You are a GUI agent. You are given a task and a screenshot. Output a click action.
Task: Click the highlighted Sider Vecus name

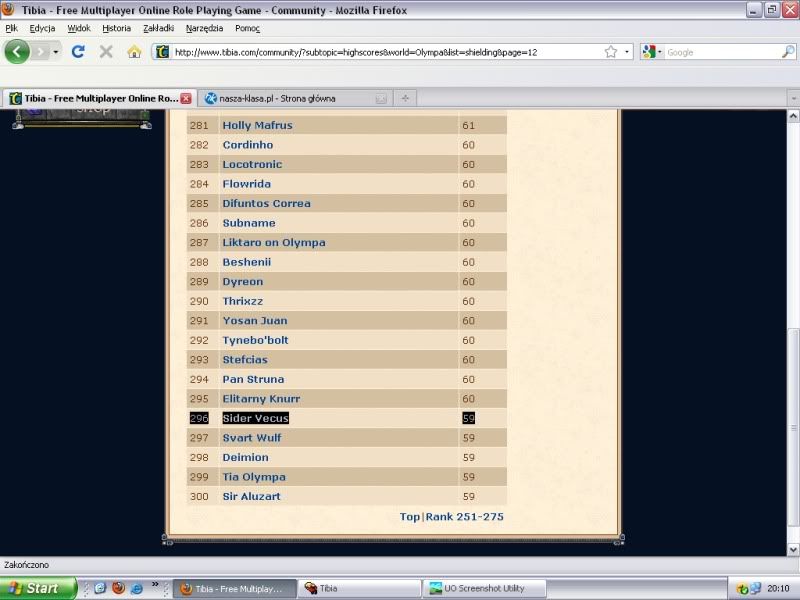click(256, 418)
